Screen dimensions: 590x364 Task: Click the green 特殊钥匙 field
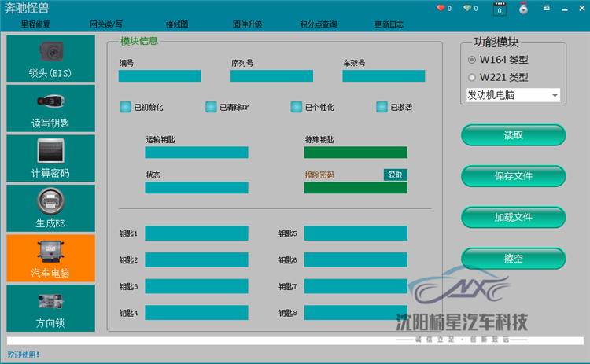click(x=356, y=153)
